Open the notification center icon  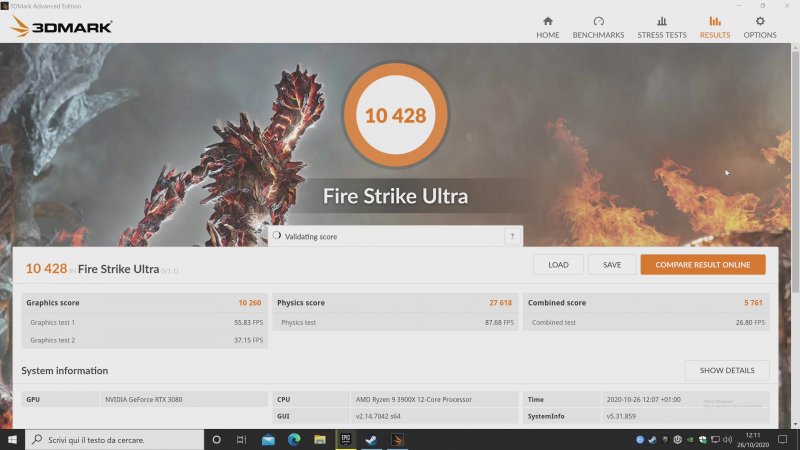pyautogui.click(x=782, y=439)
